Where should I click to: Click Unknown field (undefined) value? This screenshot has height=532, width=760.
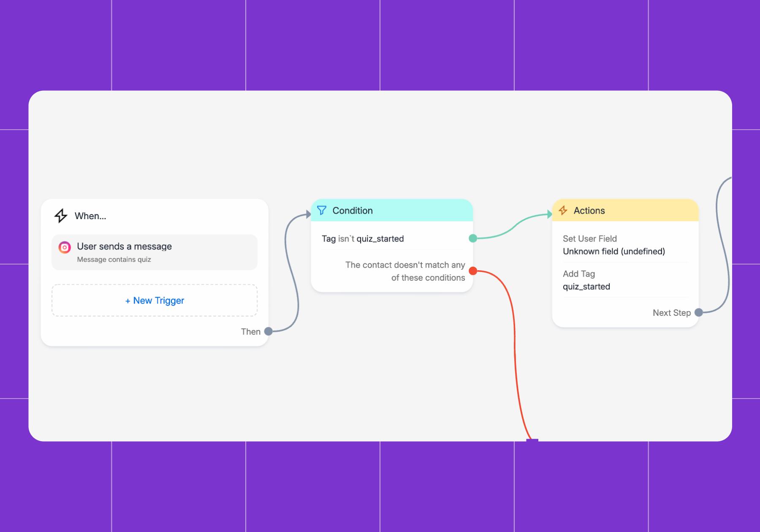(614, 251)
